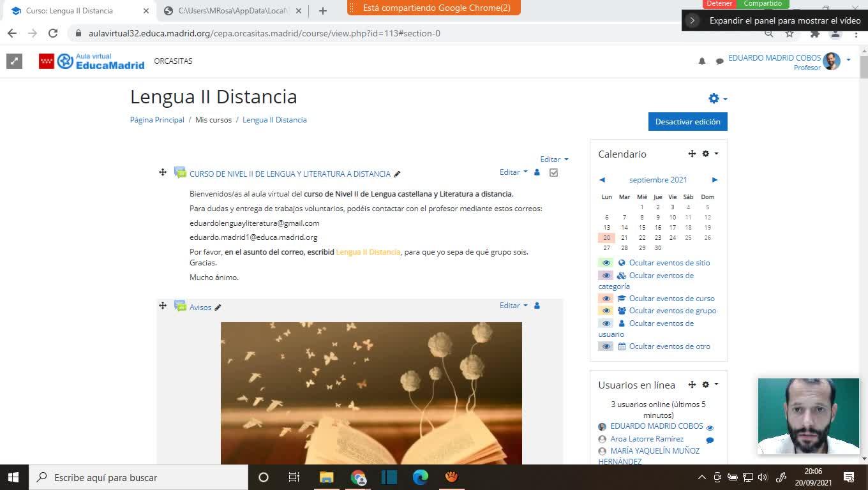Open Chrome from the taskbar

tap(359, 477)
